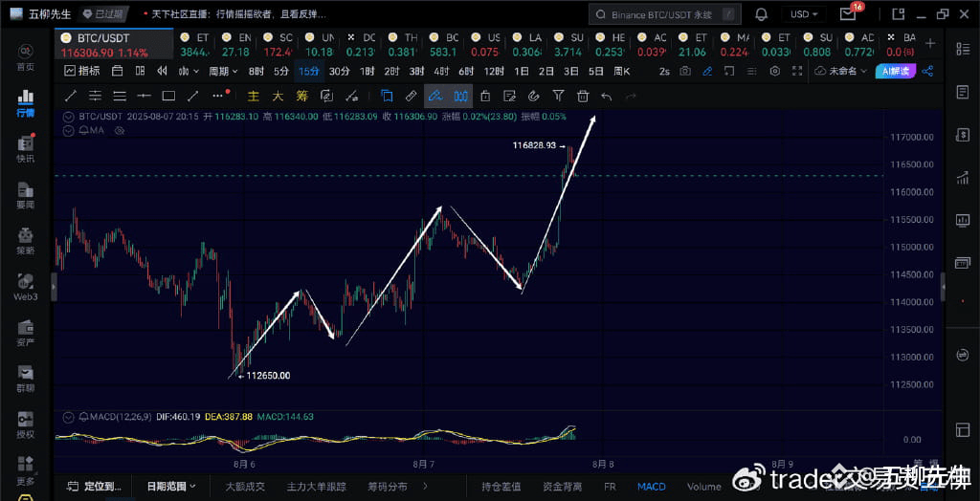The image size is (980, 501).
Task: Toggle the highlighted brush tool in drawing bar
Action: point(435,96)
